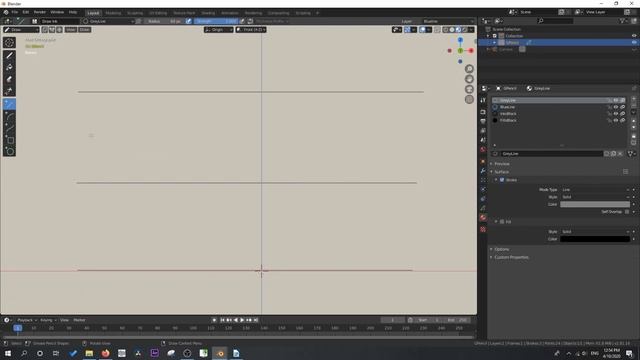Hide the BlueLine material eye icon
Image resolution: width=640 pixels, height=360 pixels.
pos(616,107)
